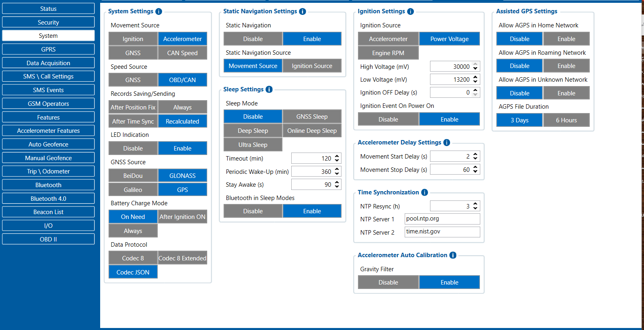Open the GPRS settings tab
Screen dimensions: 644x330
[x=48, y=49]
